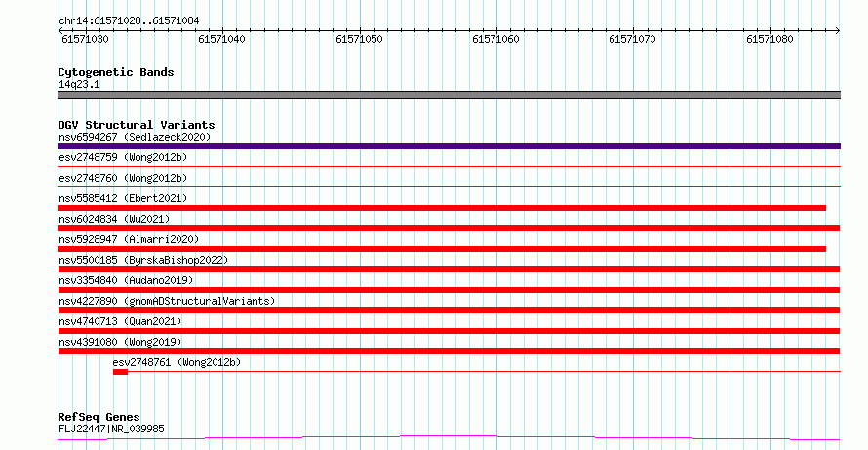
Task: Click the chr14:61571028..61571084 coordinate label
Action: pyautogui.click(x=129, y=21)
